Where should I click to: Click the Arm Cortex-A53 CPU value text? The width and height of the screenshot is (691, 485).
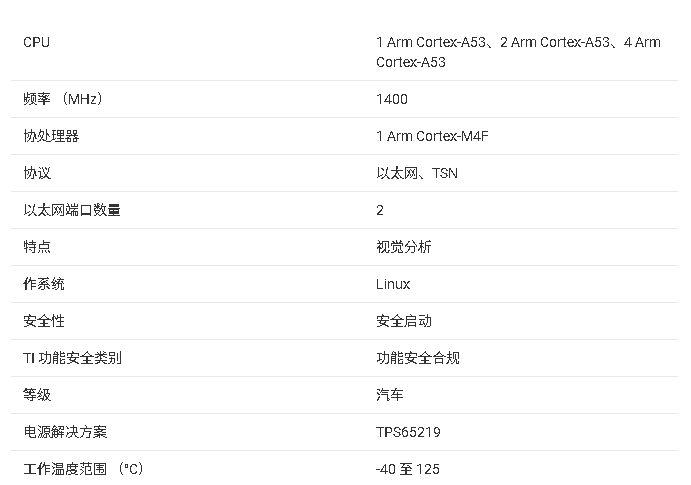click(518, 52)
